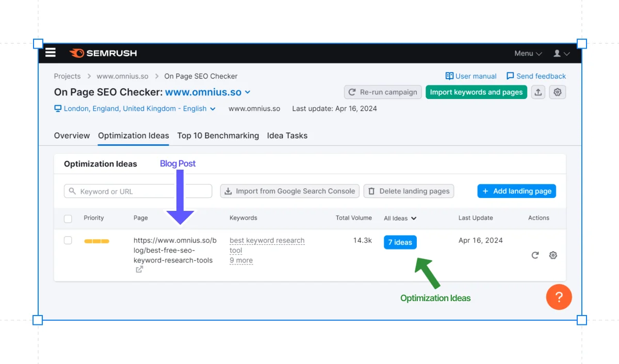Open the Semrush hamburger navigation menu

point(50,53)
